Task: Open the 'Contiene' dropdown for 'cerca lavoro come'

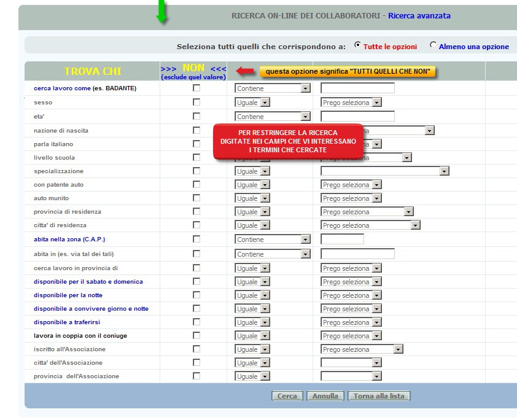Action: [273, 88]
